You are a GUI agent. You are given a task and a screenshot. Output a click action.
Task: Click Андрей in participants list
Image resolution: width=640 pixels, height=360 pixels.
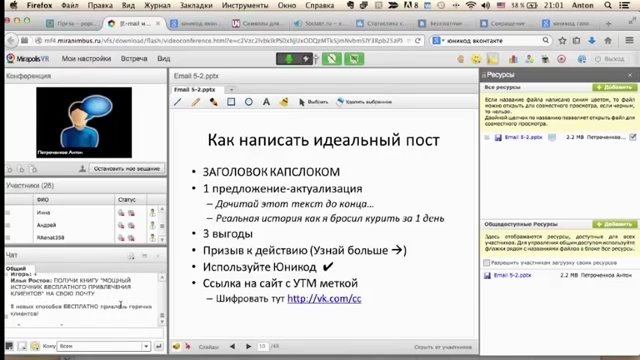click(47, 225)
